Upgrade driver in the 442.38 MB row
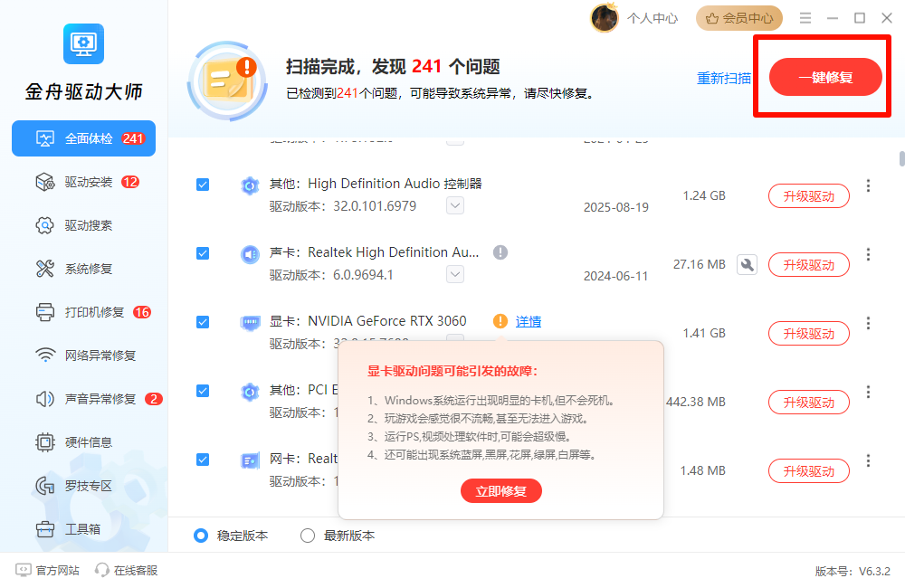The width and height of the screenshot is (905, 588). pyautogui.click(x=808, y=403)
